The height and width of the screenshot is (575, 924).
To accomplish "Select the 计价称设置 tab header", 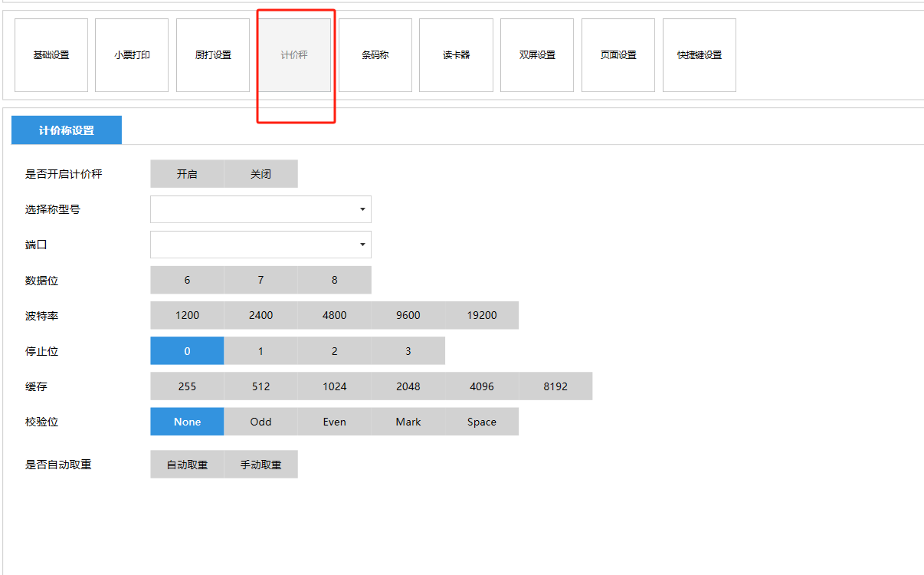I will point(67,130).
